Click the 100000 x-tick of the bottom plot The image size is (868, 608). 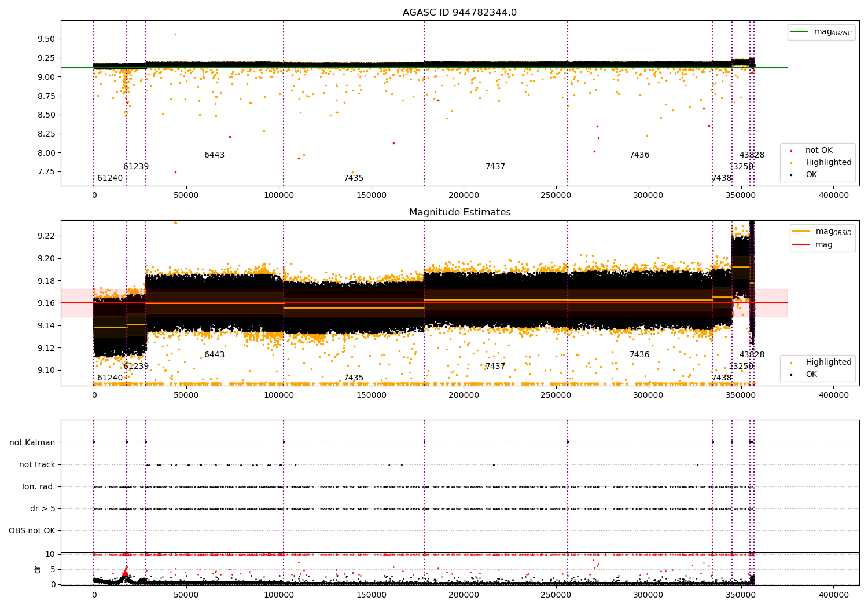point(279,595)
